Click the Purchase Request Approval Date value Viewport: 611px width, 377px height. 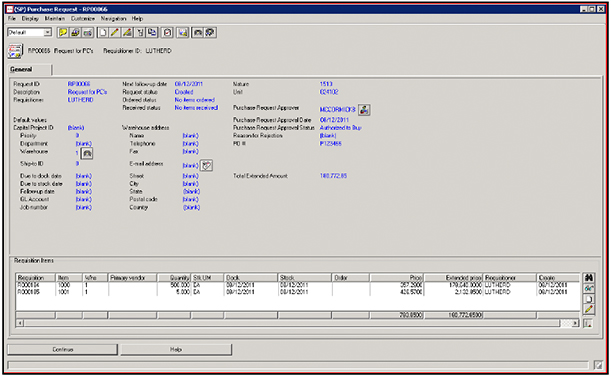(334, 120)
